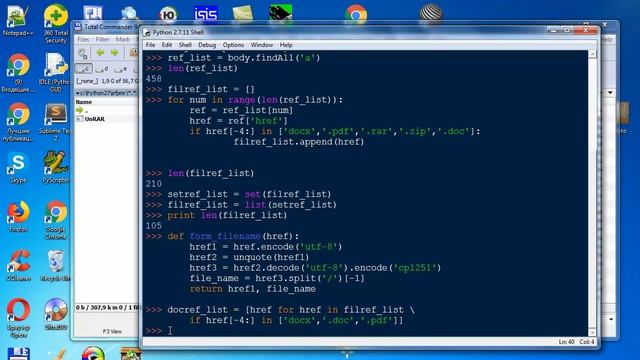Click 'filref_list.append(href)' code line
This screenshot has height=360, width=640.
coord(299,142)
